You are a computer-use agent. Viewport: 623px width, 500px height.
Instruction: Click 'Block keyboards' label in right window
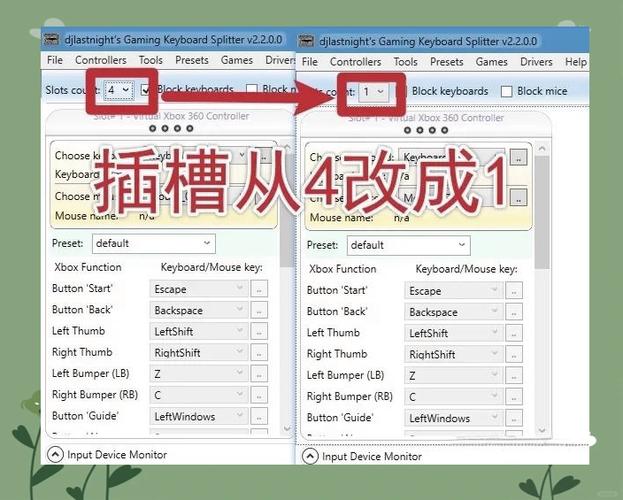[450, 91]
